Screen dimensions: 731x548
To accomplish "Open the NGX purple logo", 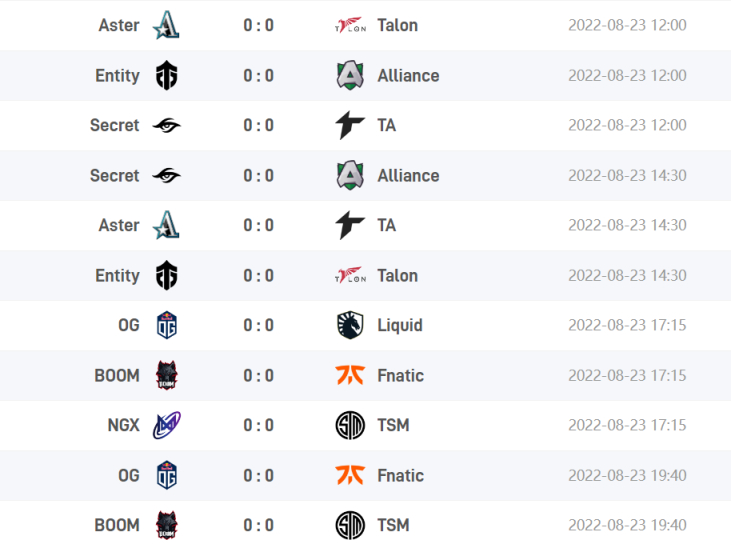I will 166,425.
